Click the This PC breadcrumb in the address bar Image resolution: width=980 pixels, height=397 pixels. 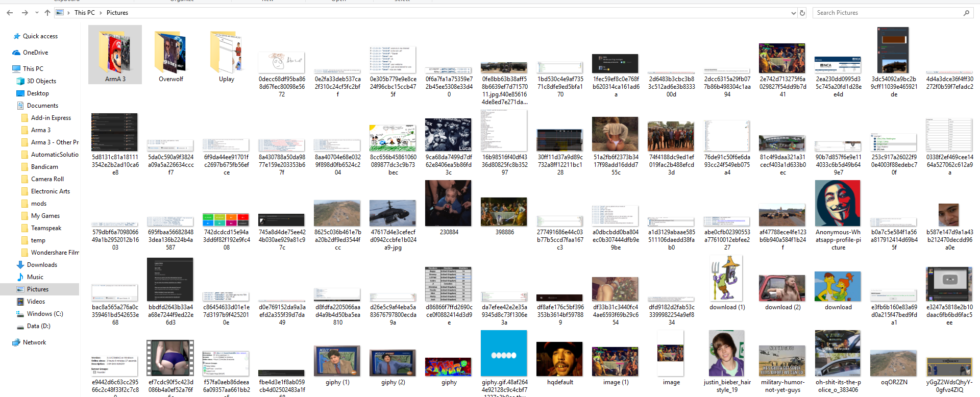point(85,13)
